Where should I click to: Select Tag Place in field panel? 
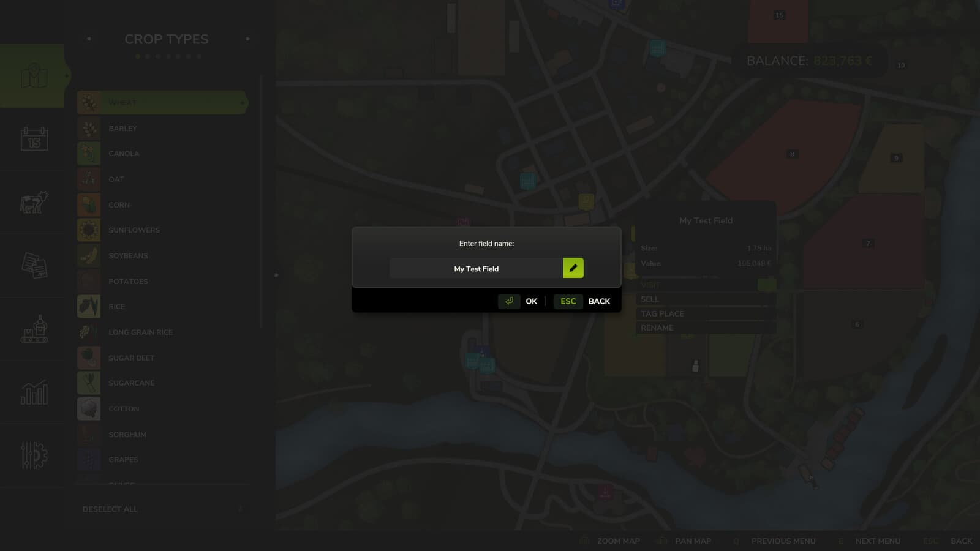[706, 313]
